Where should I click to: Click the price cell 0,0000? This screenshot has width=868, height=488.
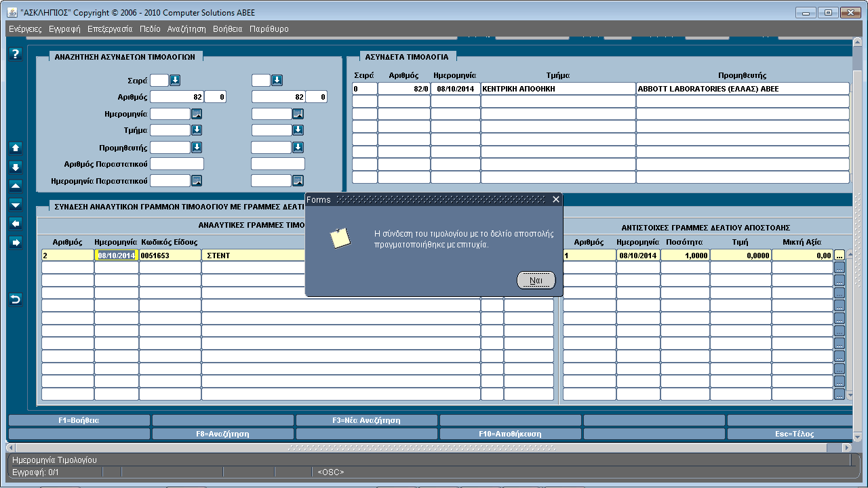point(741,256)
